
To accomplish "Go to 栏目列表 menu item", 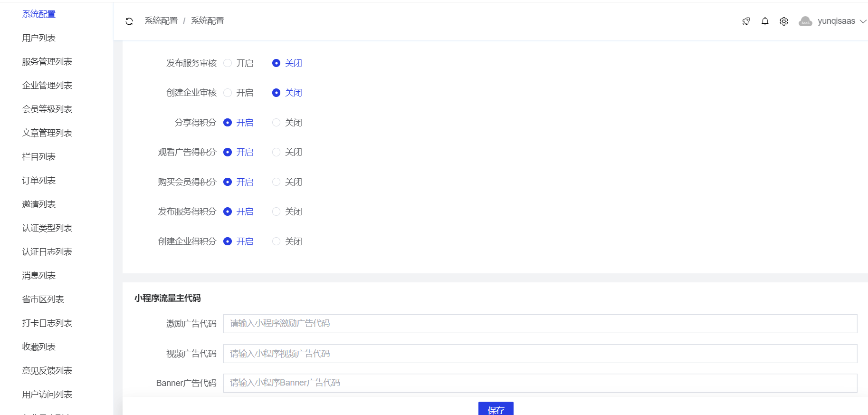I will 39,157.
